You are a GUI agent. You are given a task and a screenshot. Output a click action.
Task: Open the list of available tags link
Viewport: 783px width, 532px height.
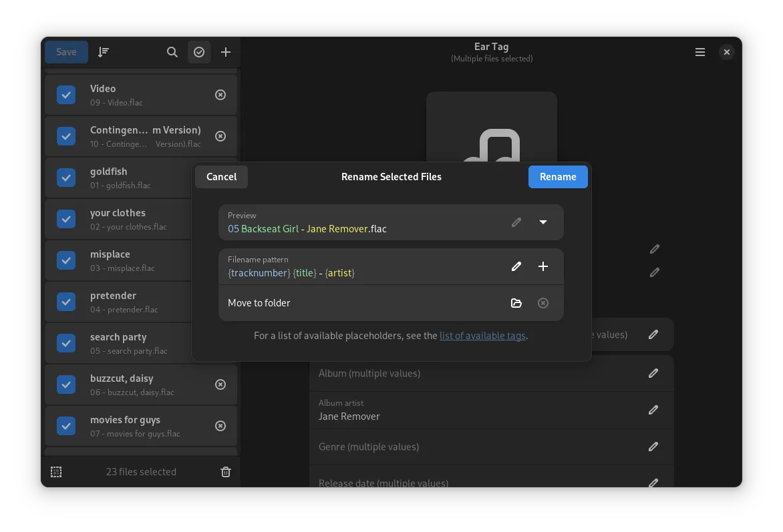pos(482,336)
